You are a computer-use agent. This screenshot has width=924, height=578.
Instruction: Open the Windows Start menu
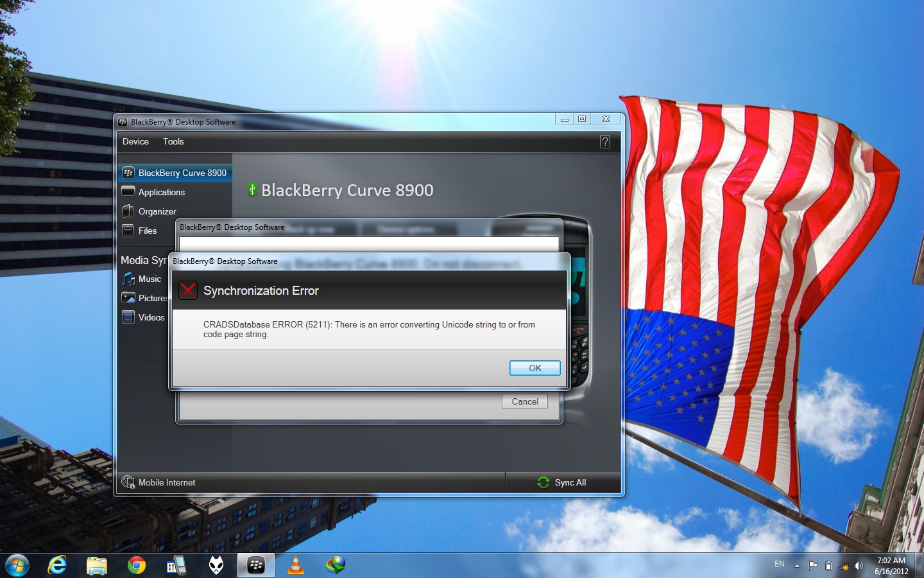click(x=17, y=565)
